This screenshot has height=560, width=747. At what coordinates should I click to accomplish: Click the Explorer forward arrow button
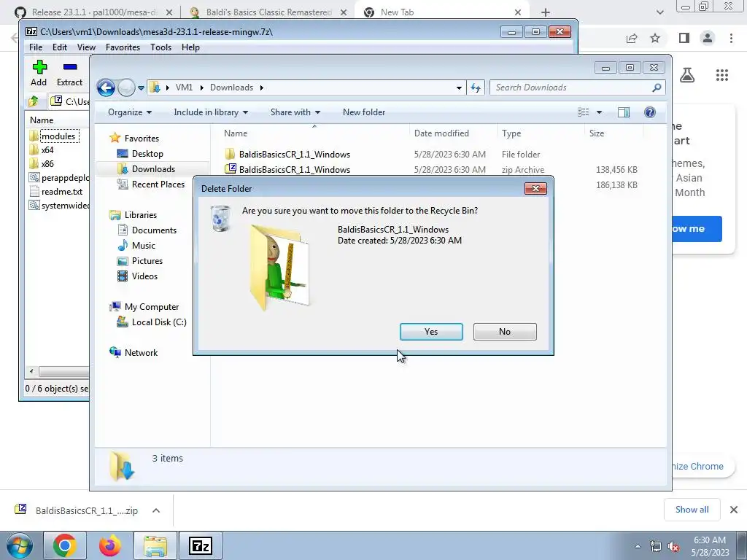(126, 87)
